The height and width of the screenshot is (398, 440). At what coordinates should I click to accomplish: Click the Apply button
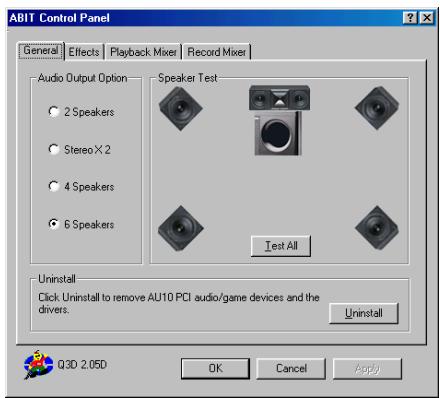point(367,368)
